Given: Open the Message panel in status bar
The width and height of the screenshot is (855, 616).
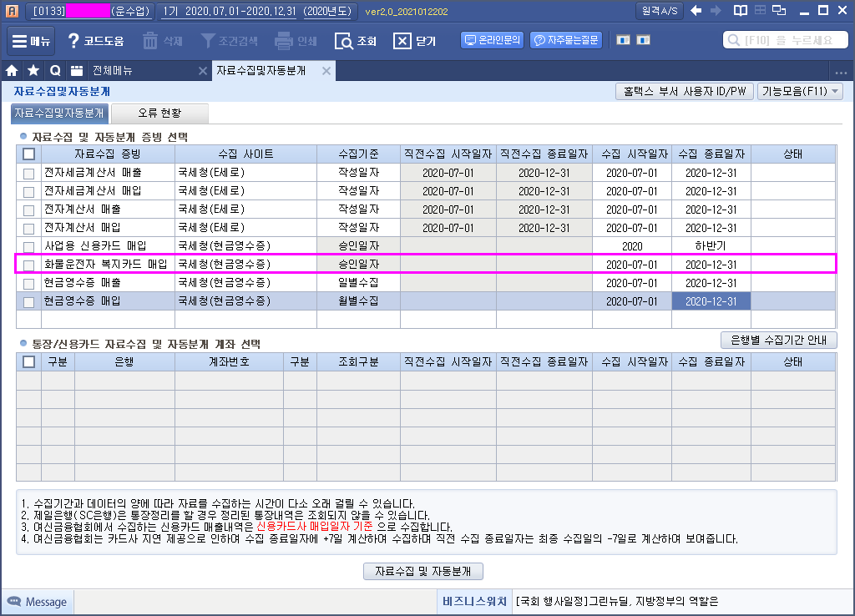Looking at the screenshot, I should click(38, 602).
